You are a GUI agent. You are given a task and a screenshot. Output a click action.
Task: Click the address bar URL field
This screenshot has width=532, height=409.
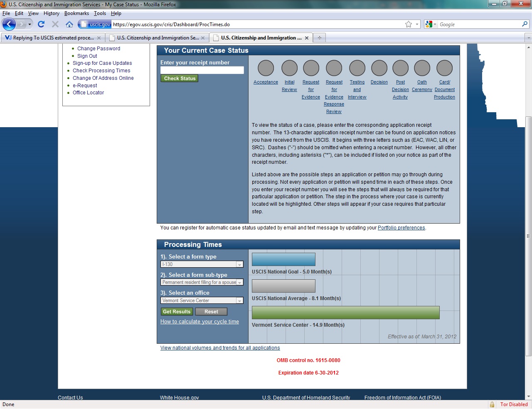pos(258,25)
